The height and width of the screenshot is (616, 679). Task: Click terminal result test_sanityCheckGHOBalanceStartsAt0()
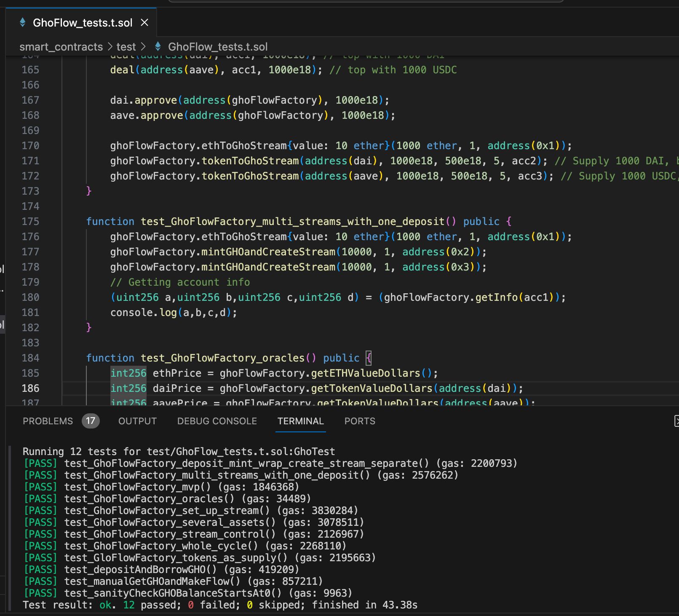pos(187,593)
